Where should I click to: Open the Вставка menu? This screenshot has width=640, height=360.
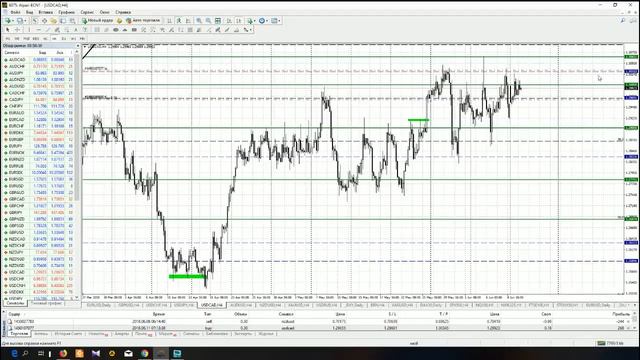tap(45, 12)
